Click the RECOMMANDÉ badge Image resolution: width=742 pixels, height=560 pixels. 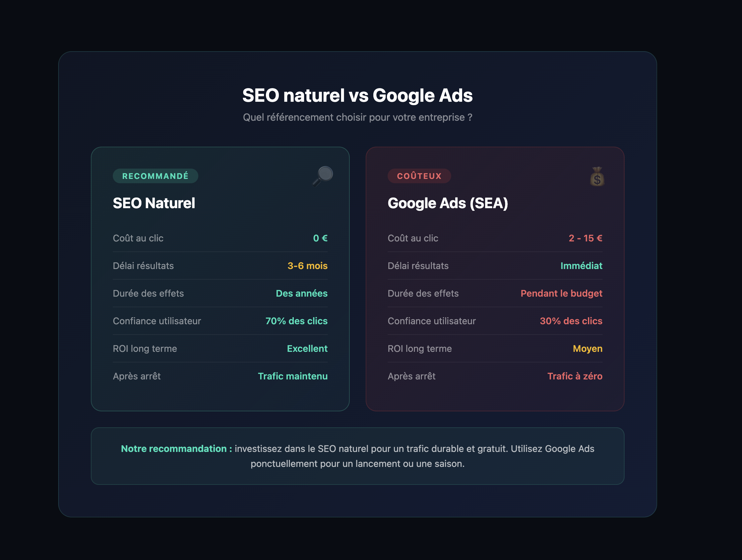(x=155, y=176)
